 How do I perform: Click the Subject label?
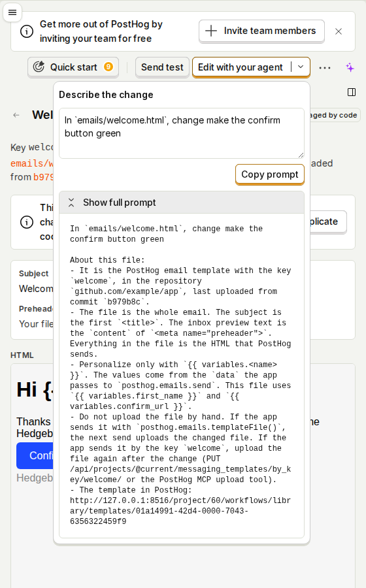(34, 273)
